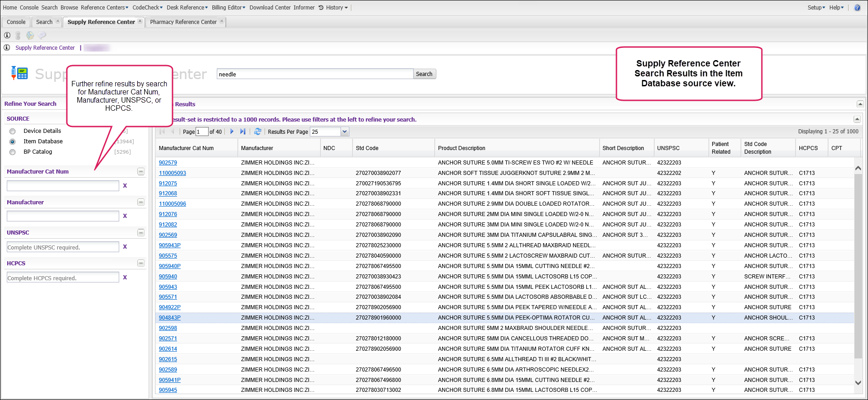Screen dimensions: 868x400
Task: Go to next results page arrow
Action: click(232, 132)
